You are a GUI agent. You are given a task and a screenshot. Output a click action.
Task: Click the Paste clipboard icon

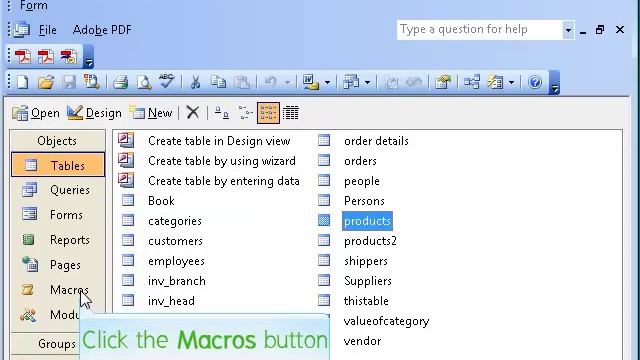click(242, 82)
